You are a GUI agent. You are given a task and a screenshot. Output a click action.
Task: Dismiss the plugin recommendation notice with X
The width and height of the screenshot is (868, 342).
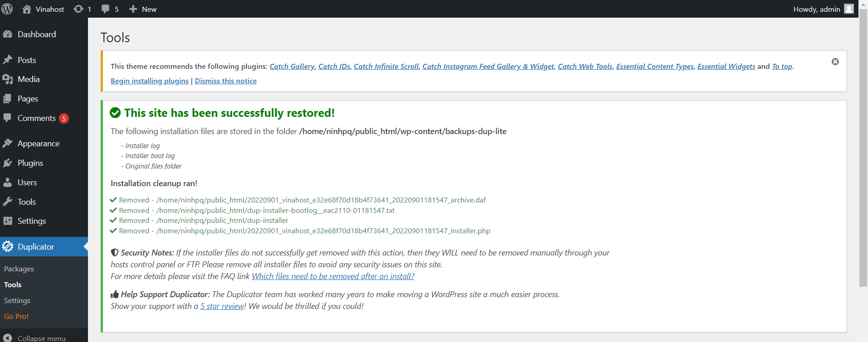pos(835,62)
